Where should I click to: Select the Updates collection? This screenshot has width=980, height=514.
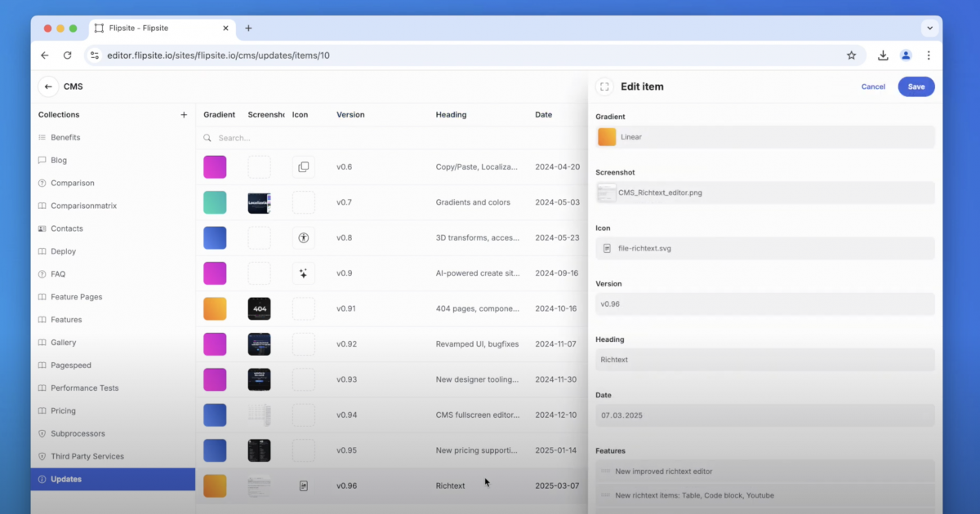point(113,479)
